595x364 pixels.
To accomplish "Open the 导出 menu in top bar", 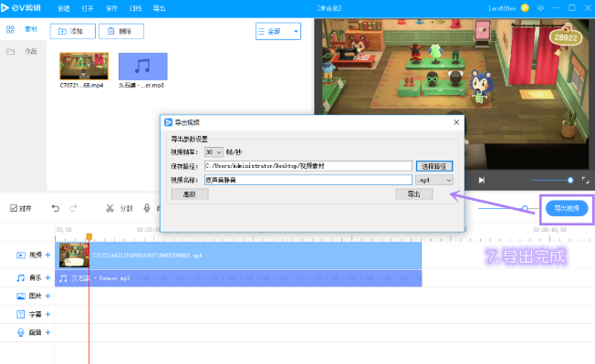I will [159, 8].
